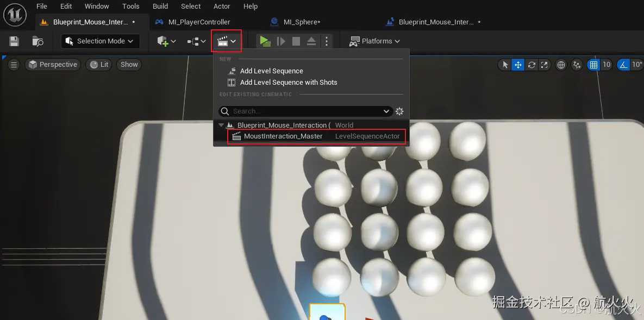Viewport: 644px width, 320px height.
Task: Click the Eject from player button
Action: pyautogui.click(x=311, y=41)
